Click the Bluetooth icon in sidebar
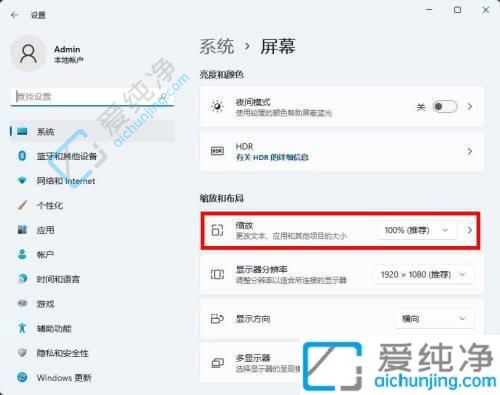This screenshot has width=500, height=395. coord(22,156)
